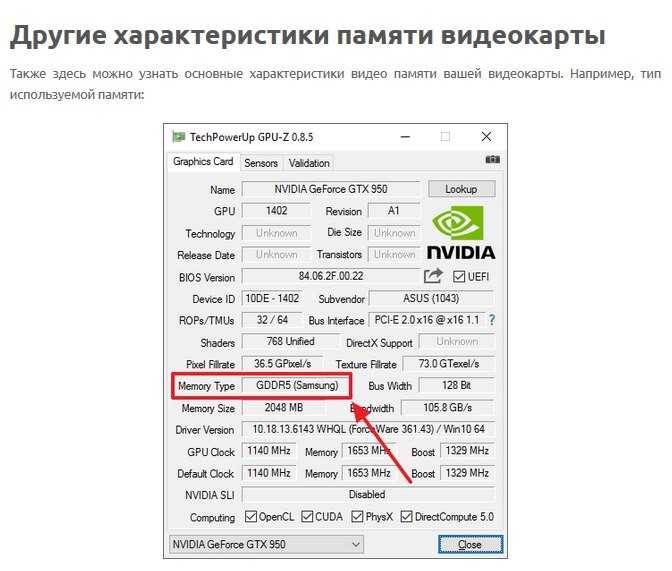Image resolution: width=672 pixels, height=571 pixels.
Task: Click the NVIDIA logo image
Action: (x=461, y=232)
